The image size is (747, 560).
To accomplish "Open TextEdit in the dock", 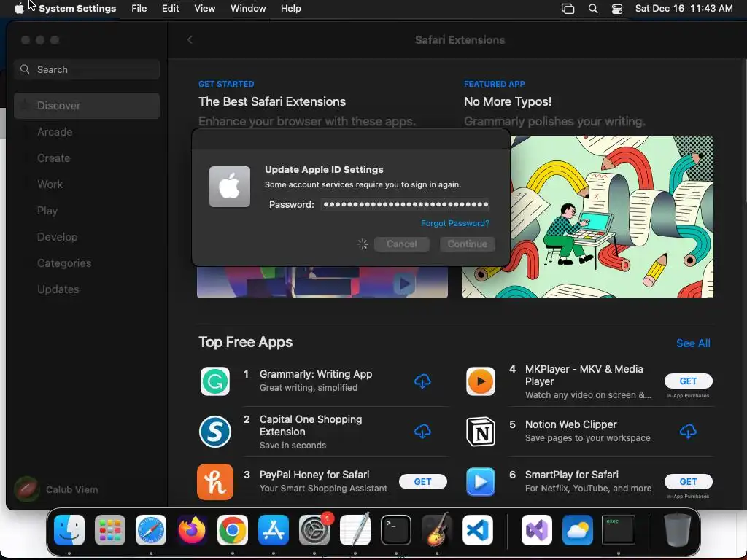I will [x=355, y=529].
